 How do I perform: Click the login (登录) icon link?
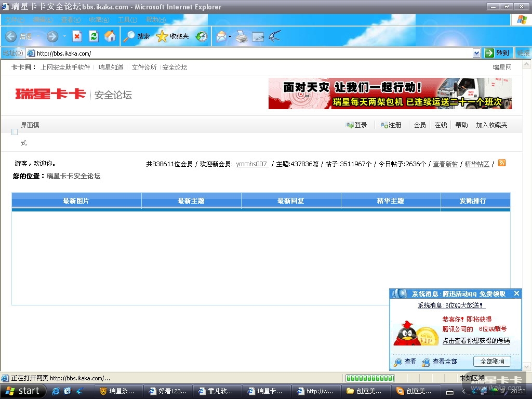(x=356, y=125)
